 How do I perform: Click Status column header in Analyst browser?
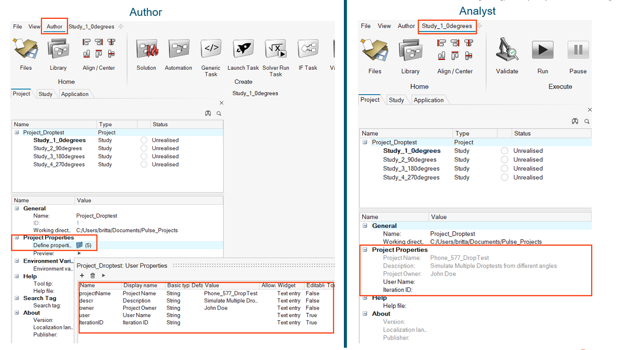click(x=522, y=133)
